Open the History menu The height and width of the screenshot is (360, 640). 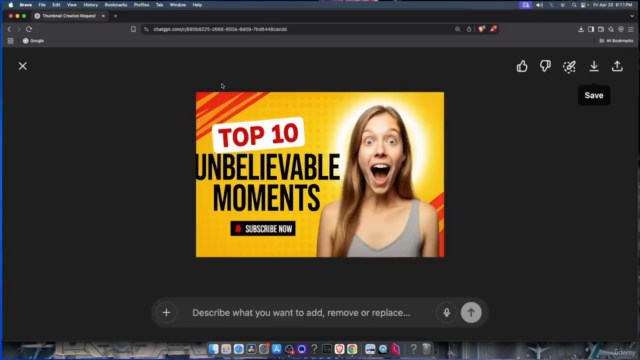91,5
